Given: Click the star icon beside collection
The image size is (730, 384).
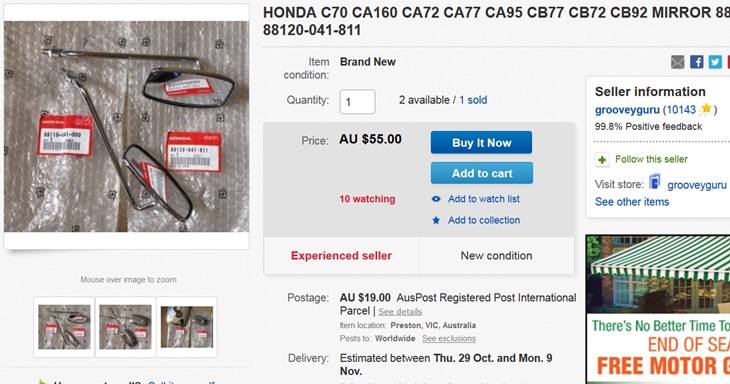Looking at the screenshot, I should (436, 220).
